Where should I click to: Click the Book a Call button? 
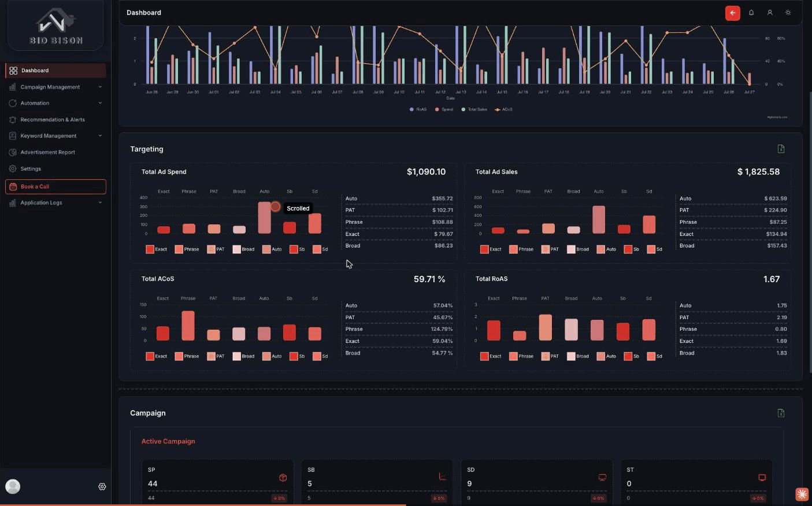point(55,186)
